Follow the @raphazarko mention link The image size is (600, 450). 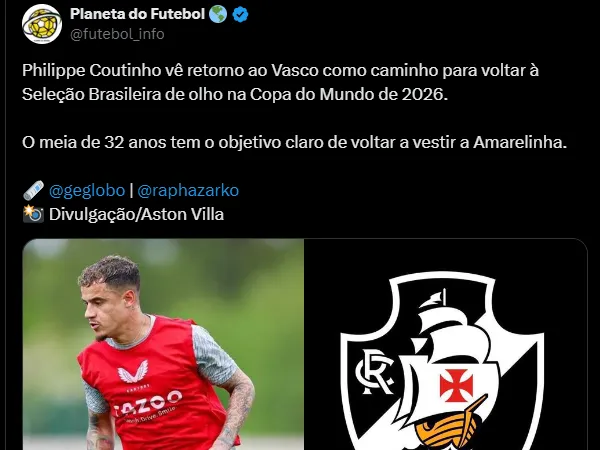click(x=188, y=190)
